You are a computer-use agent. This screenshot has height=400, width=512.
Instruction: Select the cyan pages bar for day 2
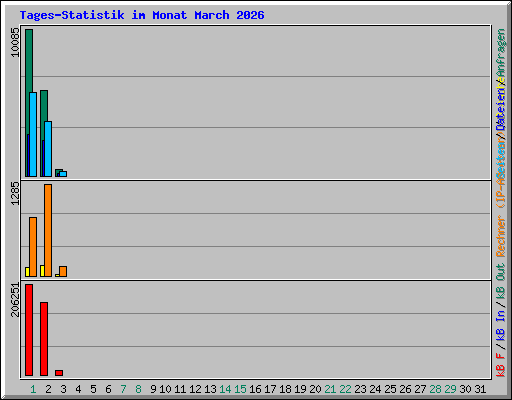pyautogui.click(x=48, y=149)
